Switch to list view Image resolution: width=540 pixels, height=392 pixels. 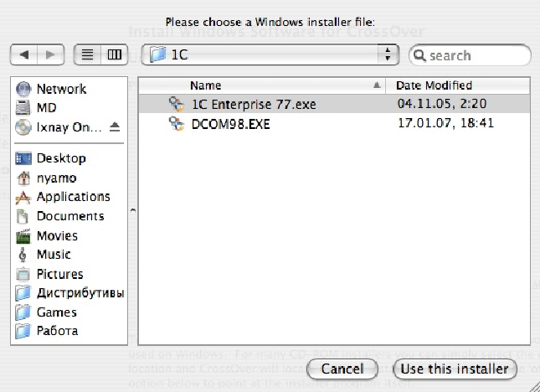(87, 55)
